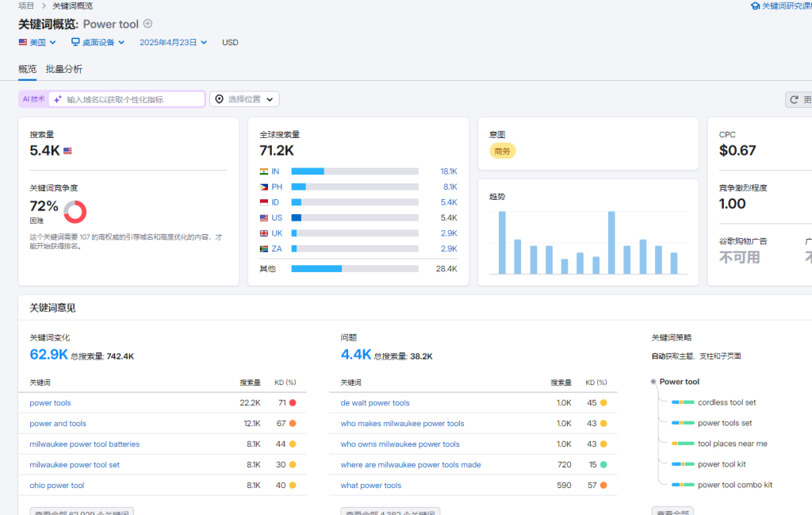Click the keyword difficulty donut chart
The height and width of the screenshot is (515, 812).
click(x=75, y=212)
